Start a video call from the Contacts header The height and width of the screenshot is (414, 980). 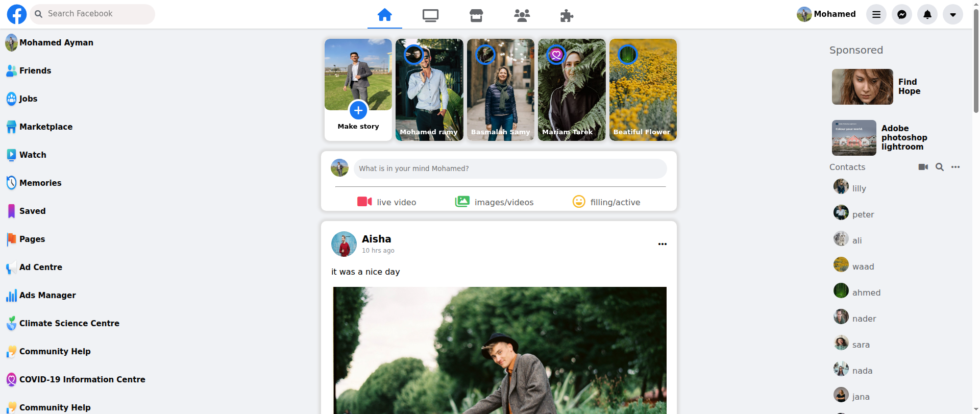click(x=923, y=167)
